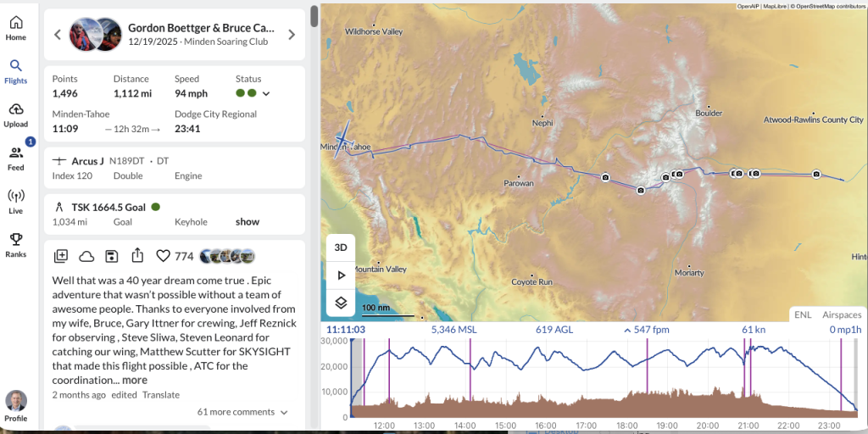Open the Ranks trophy page
Viewport: 868px width, 434px height.
(16, 244)
